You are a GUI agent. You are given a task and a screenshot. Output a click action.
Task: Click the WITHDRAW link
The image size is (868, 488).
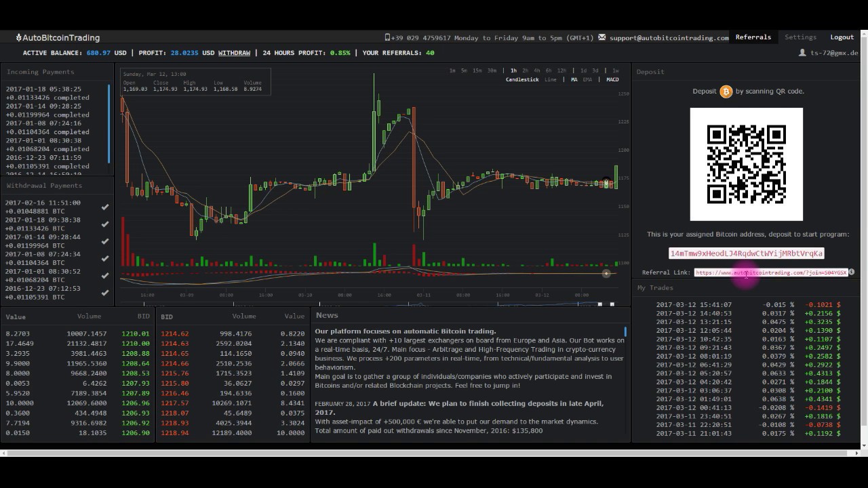tap(234, 53)
